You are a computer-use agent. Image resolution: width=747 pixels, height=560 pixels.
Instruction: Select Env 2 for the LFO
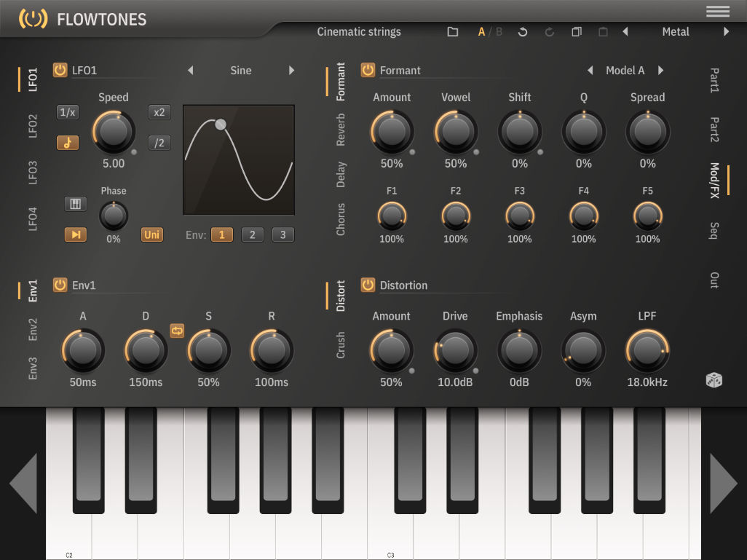coord(253,234)
